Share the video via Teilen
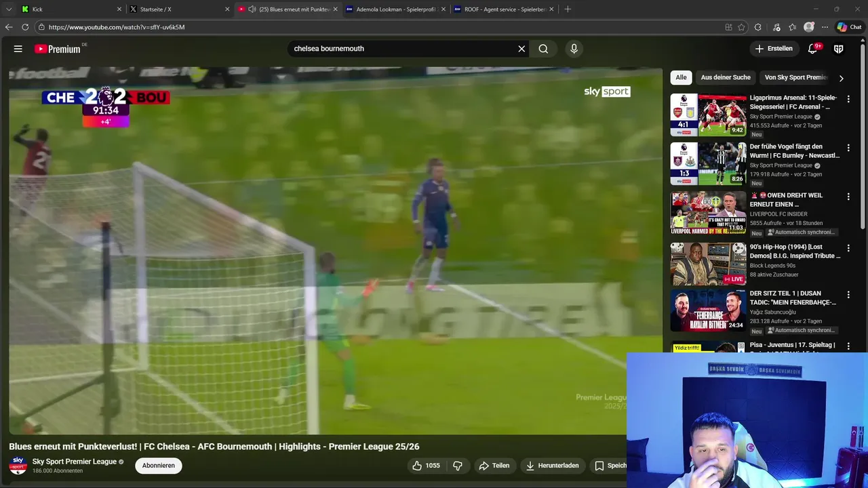 [x=494, y=466]
